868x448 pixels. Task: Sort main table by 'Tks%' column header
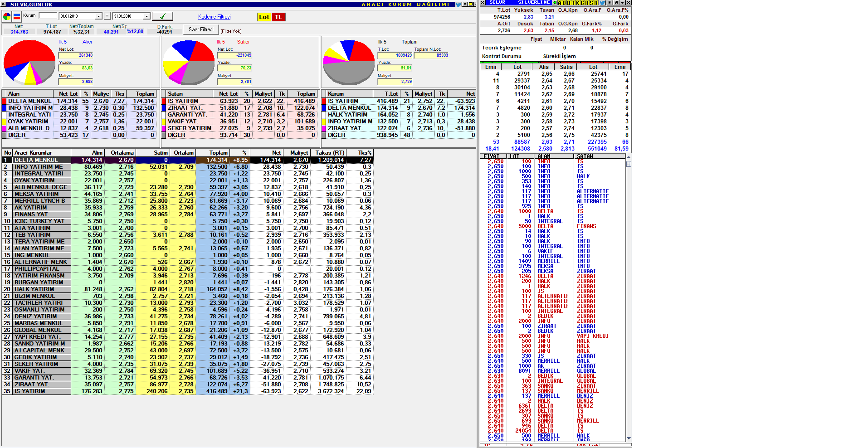[360, 153]
